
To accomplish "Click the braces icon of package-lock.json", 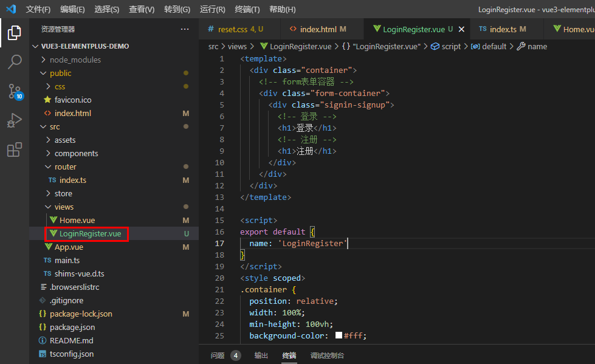I will pyautogui.click(x=43, y=314).
